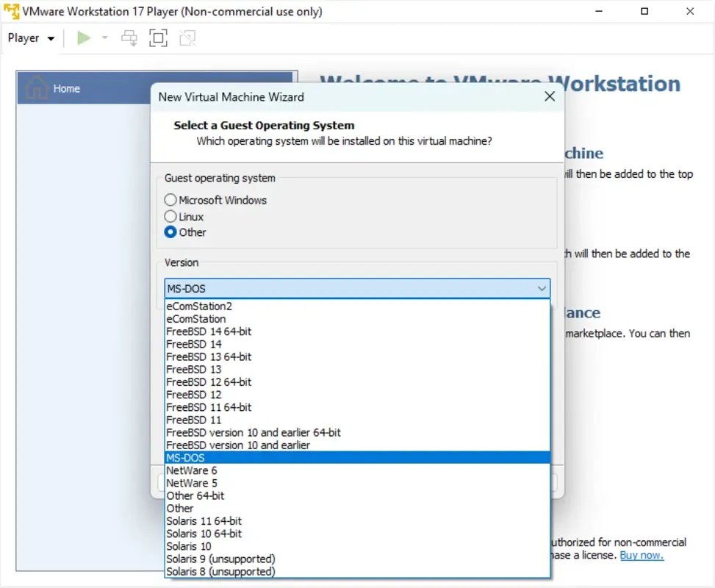Image resolution: width=715 pixels, height=588 pixels.
Task: Click the Buy now link
Action: (x=642, y=555)
